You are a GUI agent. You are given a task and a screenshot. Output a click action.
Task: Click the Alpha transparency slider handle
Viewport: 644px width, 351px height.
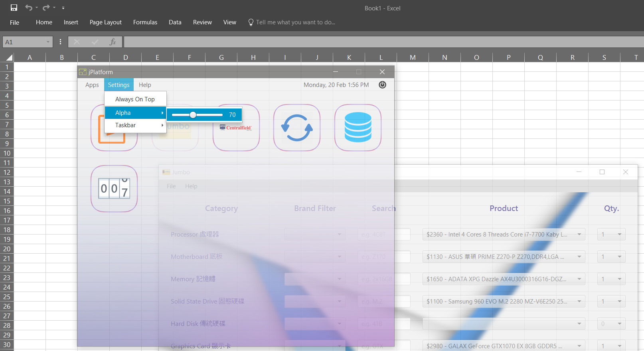pos(193,115)
